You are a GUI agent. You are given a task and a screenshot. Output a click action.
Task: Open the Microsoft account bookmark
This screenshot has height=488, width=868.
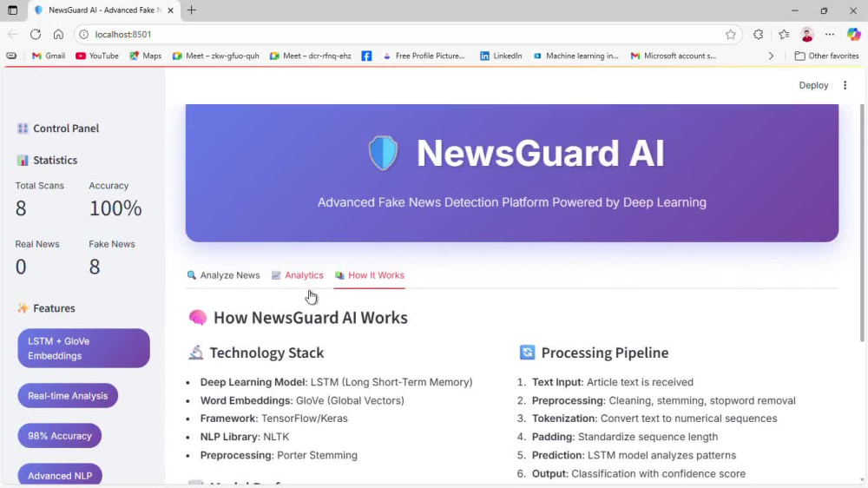[674, 56]
